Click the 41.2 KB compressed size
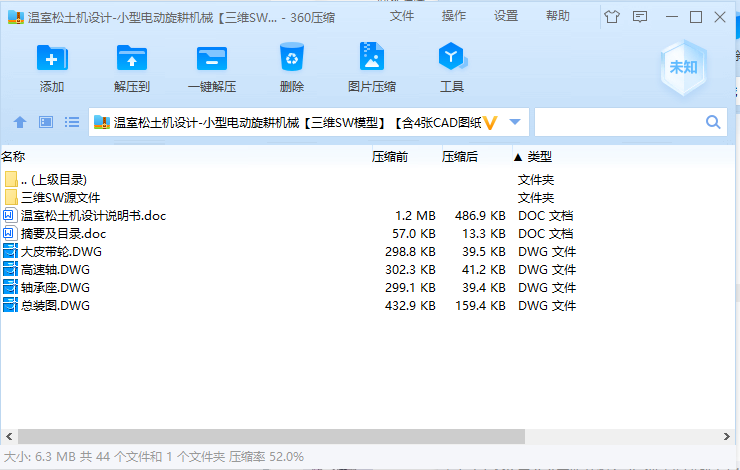The height and width of the screenshot is (470, 740). (484, 269)
